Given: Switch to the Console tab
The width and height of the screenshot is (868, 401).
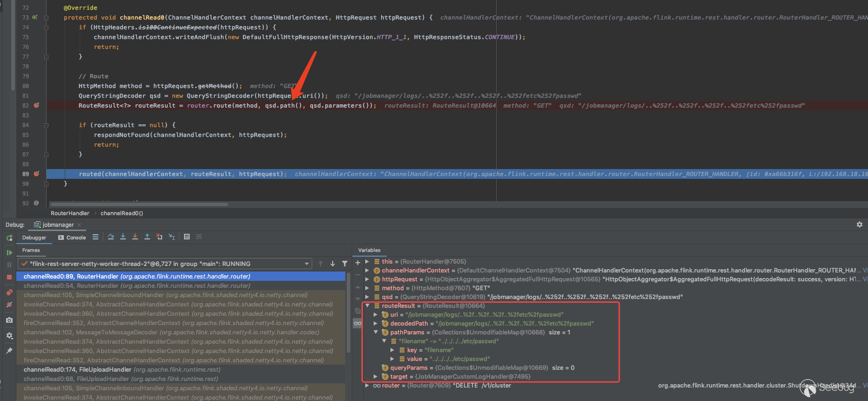Looking at the screenshot, I should pos(72,238).
